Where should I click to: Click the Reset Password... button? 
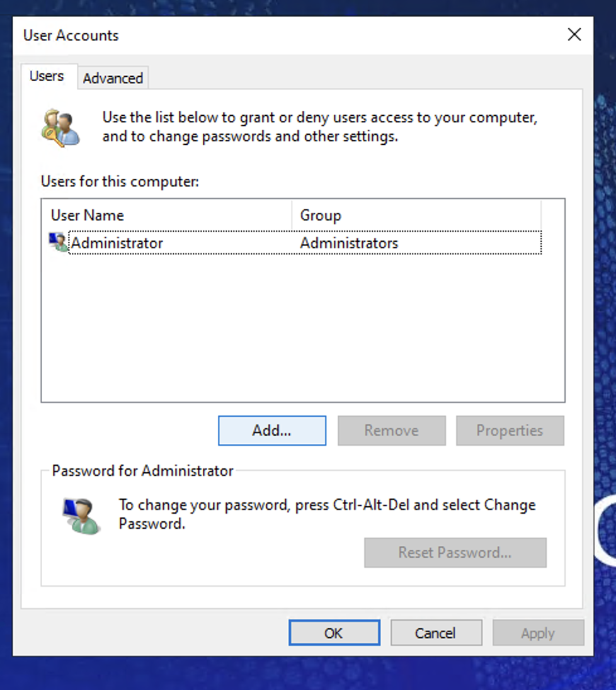pyautogui.click(x=455, y=552)
